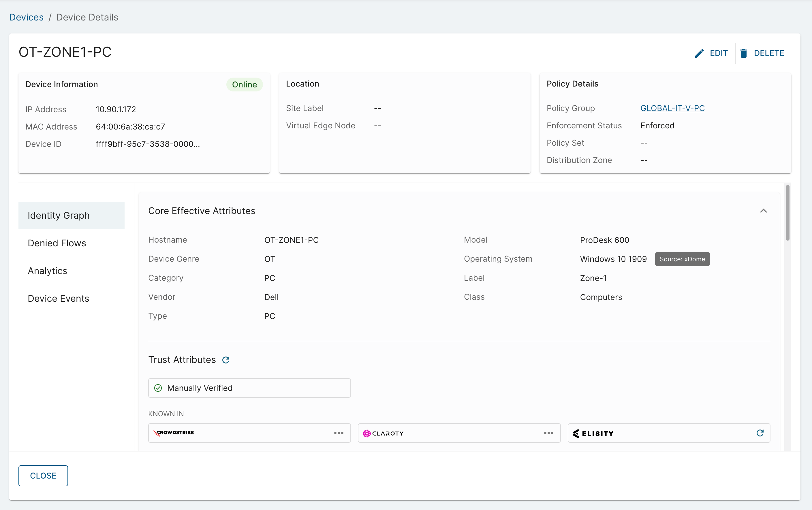Refresh Trust Attributes with the reload icon
The height and width of the screenshot is (510, 812).
(226, 360)
